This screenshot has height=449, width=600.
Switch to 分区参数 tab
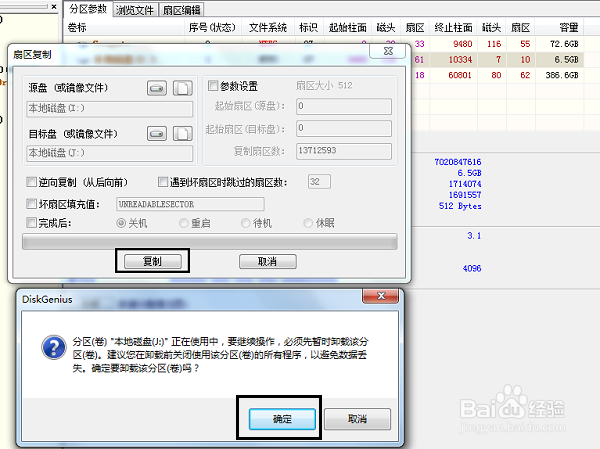[88, 9]
